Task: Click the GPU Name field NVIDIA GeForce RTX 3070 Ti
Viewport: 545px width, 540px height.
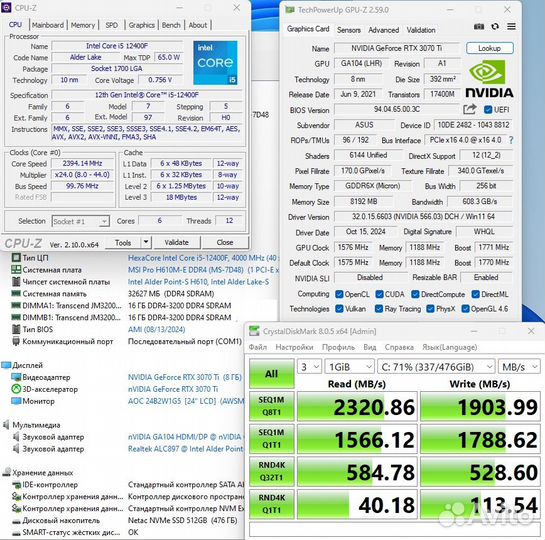Action: click(397, 48)
